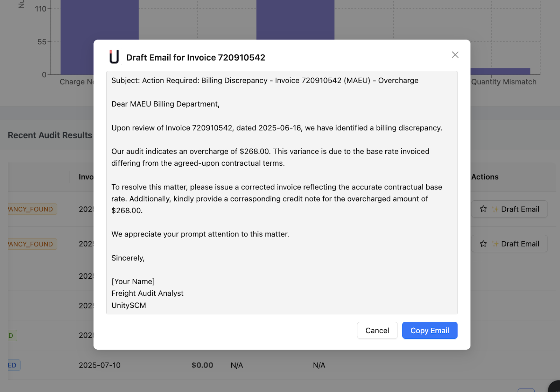Click the Quantity Mismatch chart label
This screenshot has width=560, height=392.
[x=504, y=82]
